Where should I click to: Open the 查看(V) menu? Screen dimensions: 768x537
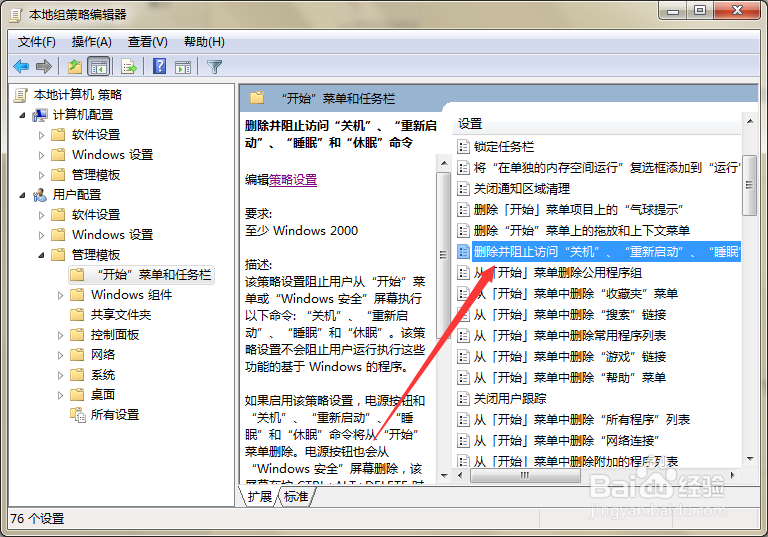147,42
